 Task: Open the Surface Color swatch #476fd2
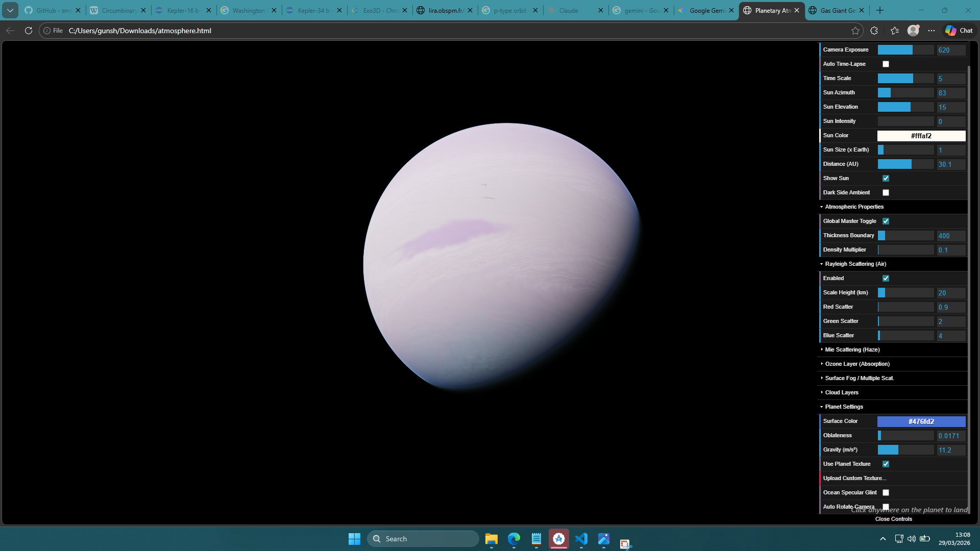pos(921,421)
